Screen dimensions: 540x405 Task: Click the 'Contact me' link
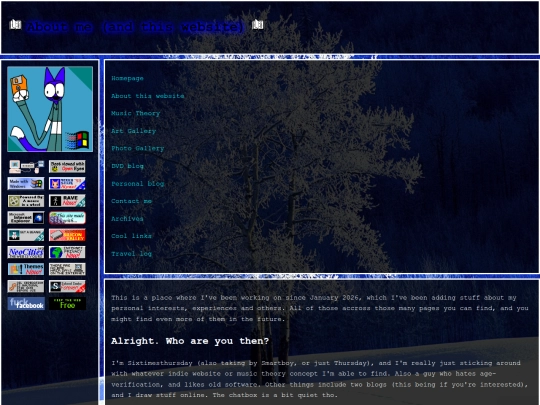(x=132, y=201)
